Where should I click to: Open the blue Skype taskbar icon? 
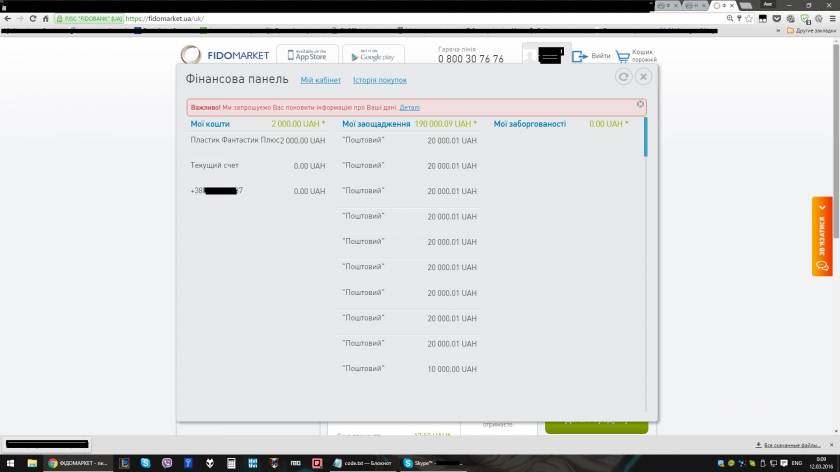point(145,463)
